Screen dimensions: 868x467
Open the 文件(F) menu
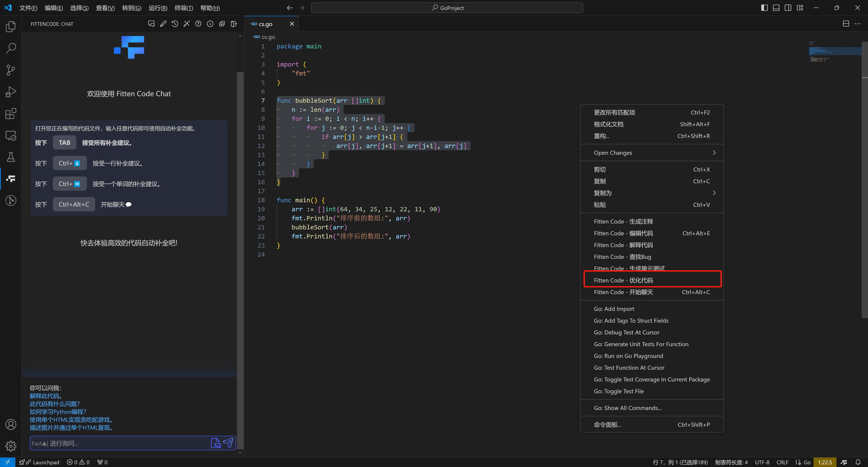pyautogui.click(x=28, y=8)
